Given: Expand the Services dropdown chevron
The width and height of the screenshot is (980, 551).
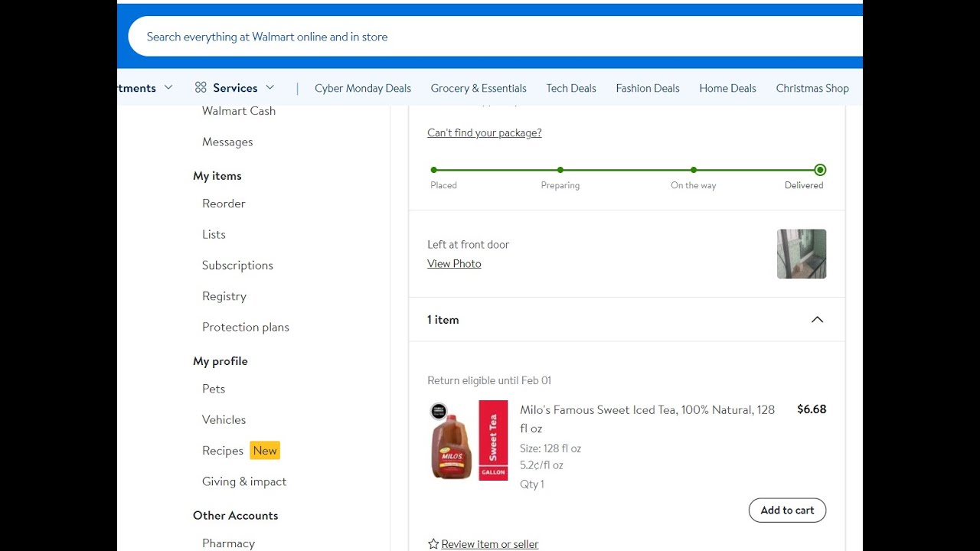Looking at the screenshot, I should click(x=269, y=88).
